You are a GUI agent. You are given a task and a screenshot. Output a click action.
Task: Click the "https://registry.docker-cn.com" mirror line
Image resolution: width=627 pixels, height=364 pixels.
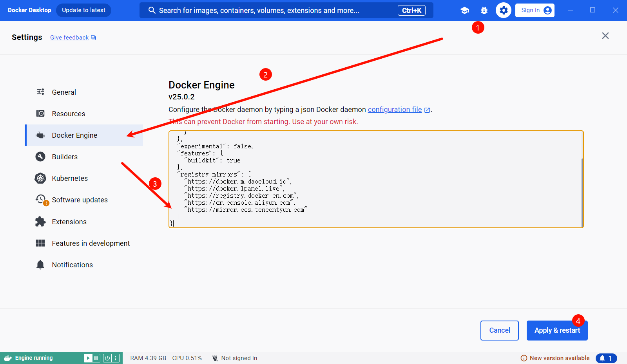click(241, 196)
